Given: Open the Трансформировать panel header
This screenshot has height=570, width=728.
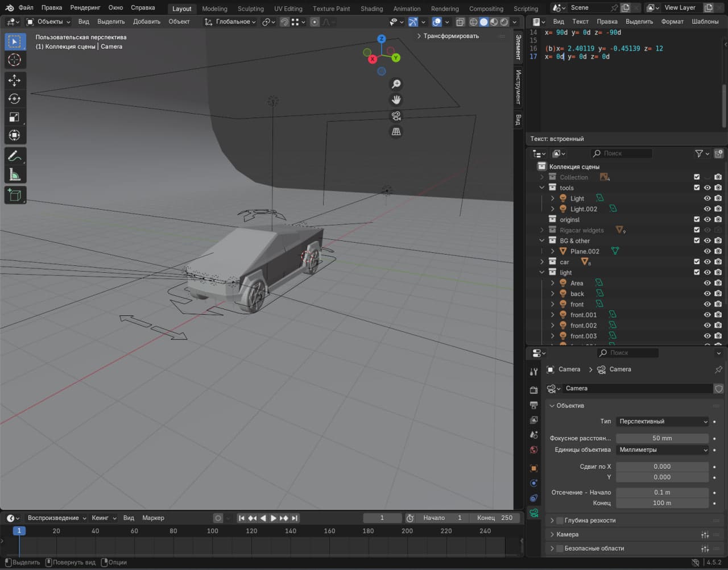Looking at the screenshot, I should click(x=450, y=36).
